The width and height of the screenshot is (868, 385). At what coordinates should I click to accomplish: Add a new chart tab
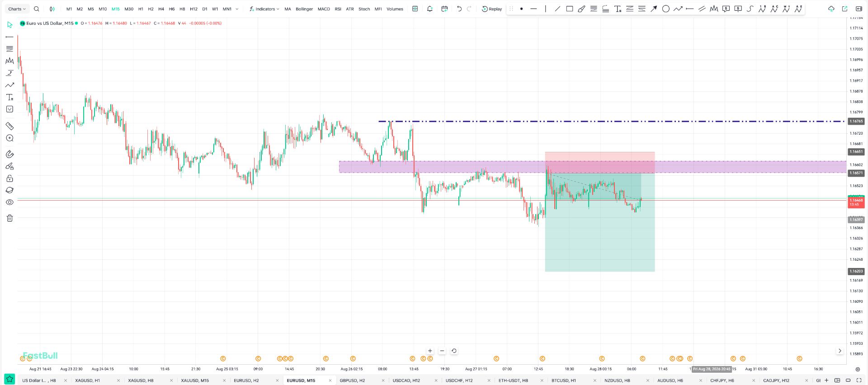coord(826,380)
